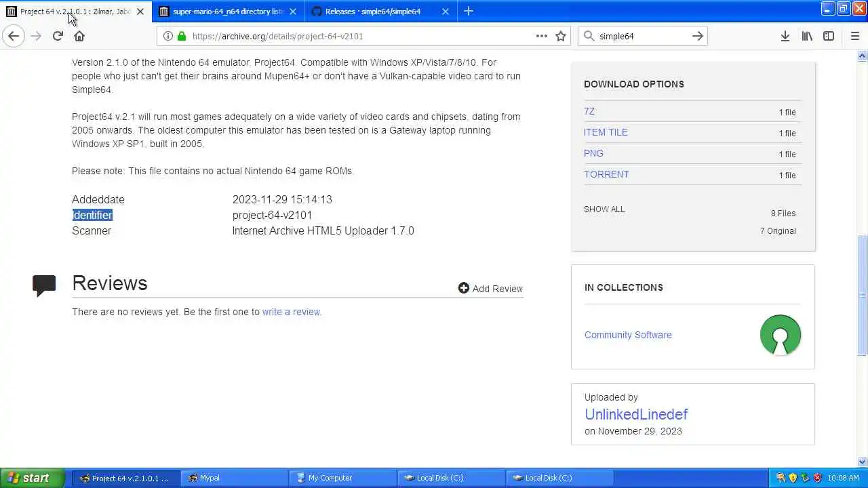The height and width of the screenshot is (488, 868).
Task: Open uploader UnlinkedLinedef profile
Action: pos(636,414)
